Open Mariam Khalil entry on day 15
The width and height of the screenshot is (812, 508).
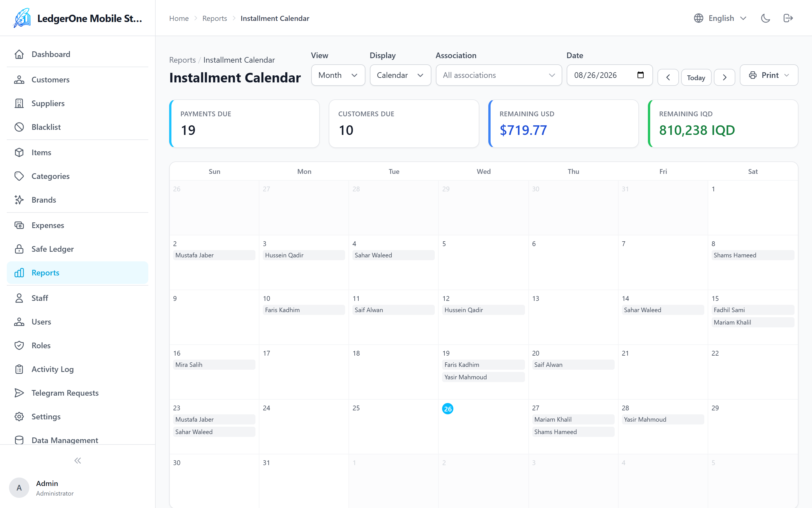(753, 322)
